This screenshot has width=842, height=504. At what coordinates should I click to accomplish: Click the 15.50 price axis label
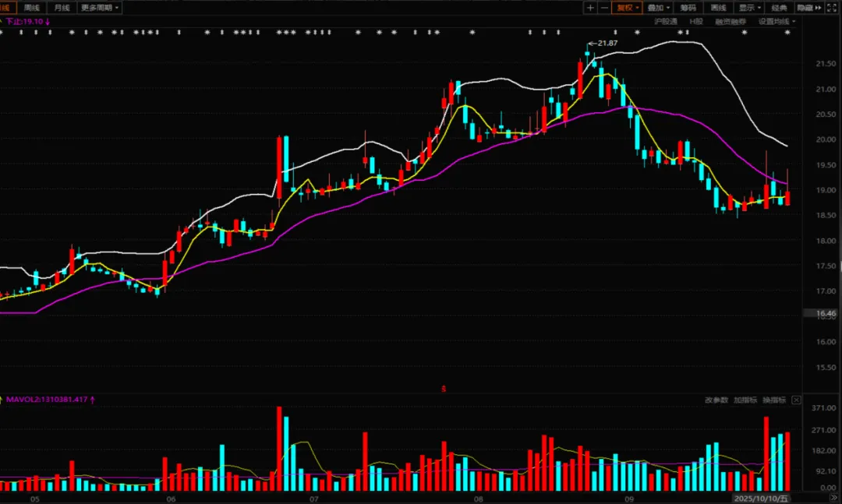pyautogui.click(x=826, y=367)
